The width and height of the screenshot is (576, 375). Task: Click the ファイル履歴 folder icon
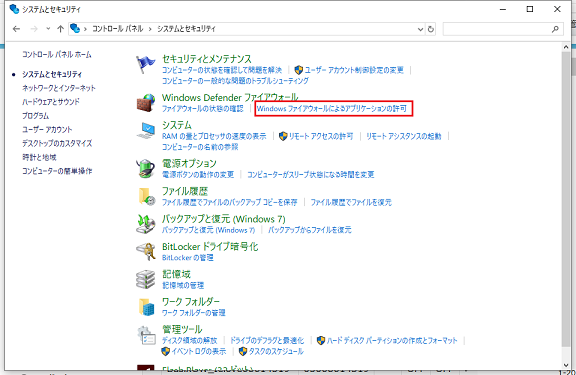(x=146, y=196)
